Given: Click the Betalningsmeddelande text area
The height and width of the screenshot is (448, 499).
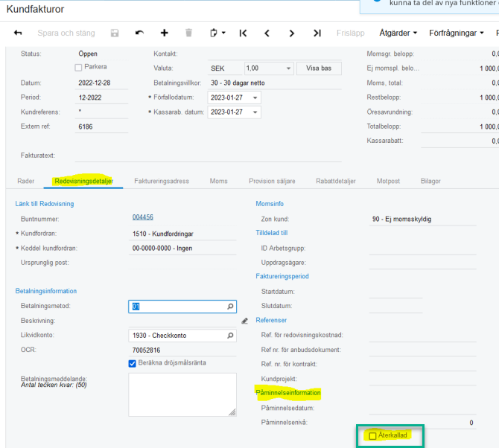Looking at the screenshot, I should point(182,394).
